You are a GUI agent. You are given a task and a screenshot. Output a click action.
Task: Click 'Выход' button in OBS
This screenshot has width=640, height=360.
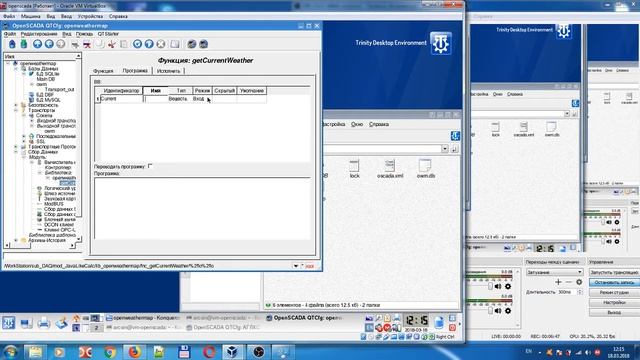[x=614, y=312]
